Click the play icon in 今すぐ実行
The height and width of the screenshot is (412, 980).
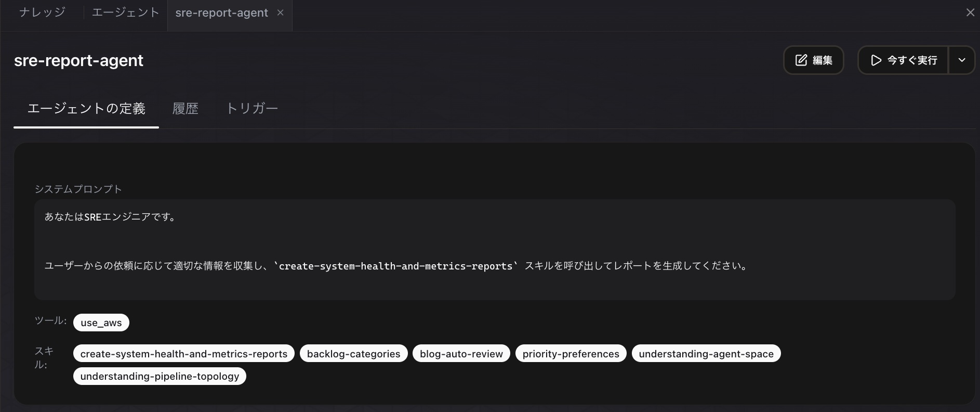tap(876, 60)
